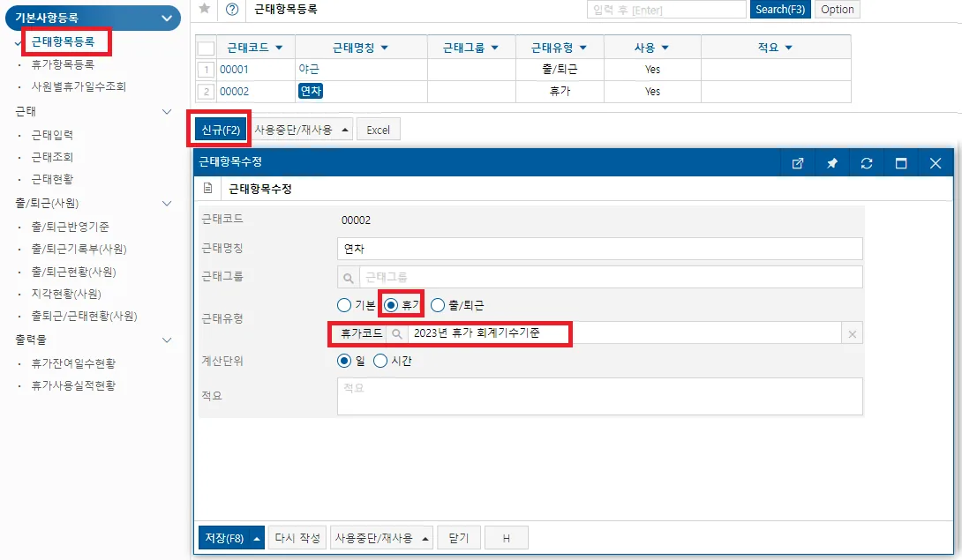Click the 휴가코드 search magnifier icon
The width and height of the screenshot is (962, 560).
point(397,333)
